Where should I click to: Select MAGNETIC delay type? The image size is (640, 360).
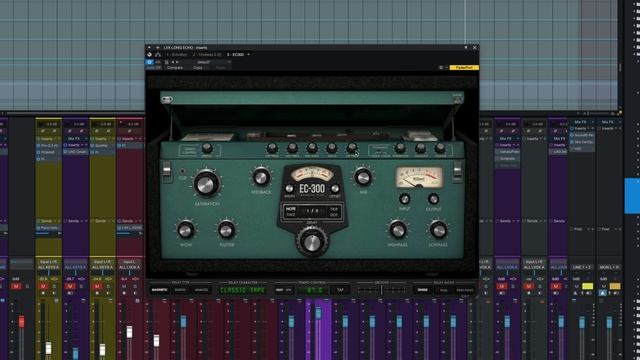coord(160,290)
